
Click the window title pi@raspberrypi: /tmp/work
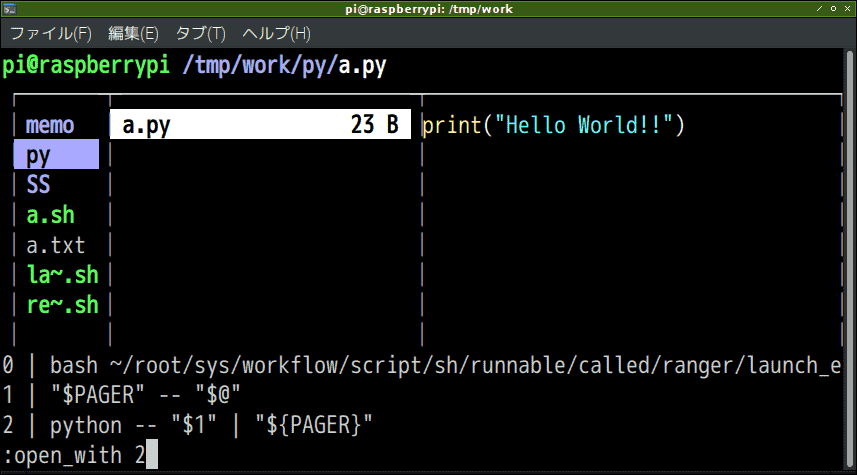point(429,9)
